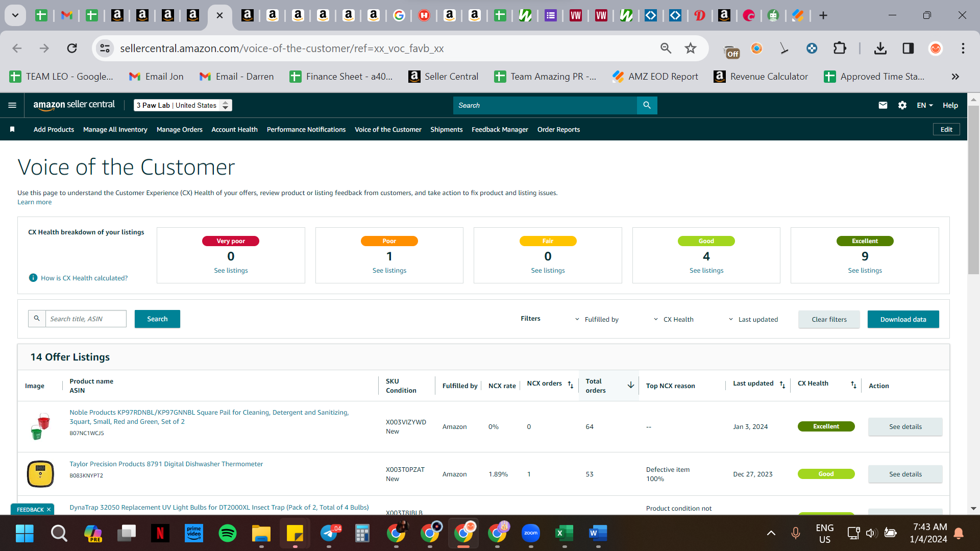Open Add Products menu item
This screenshot has height=551, width=980.
(54, 130)
